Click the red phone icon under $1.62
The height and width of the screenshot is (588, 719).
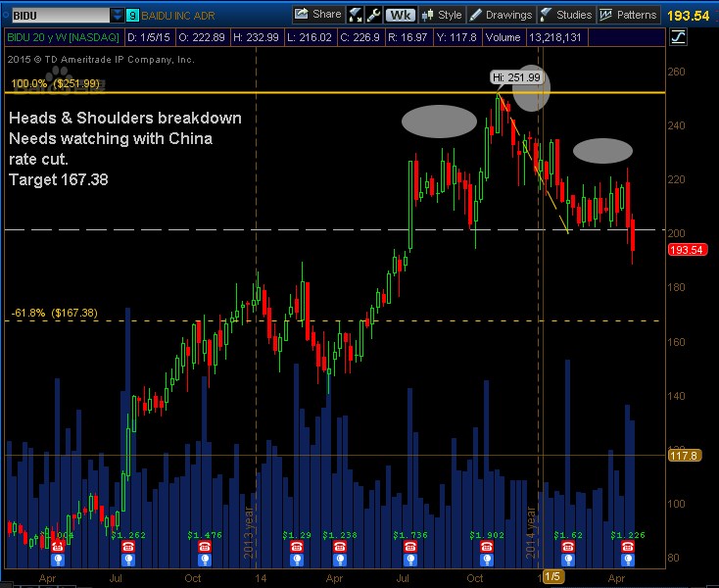coord(568,547)
